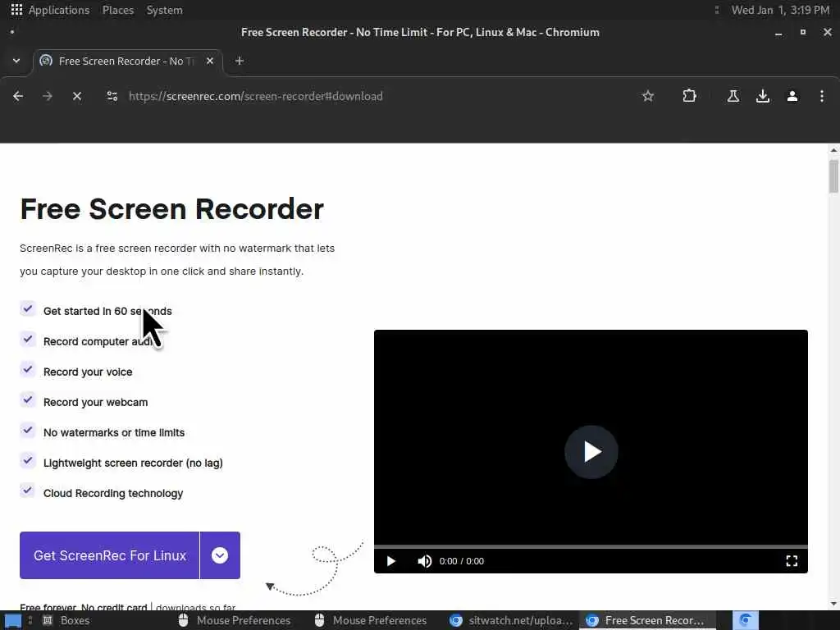Open the System menu
Screen dimensions: 840x630
pyautogui.click(x=164, y=10)
